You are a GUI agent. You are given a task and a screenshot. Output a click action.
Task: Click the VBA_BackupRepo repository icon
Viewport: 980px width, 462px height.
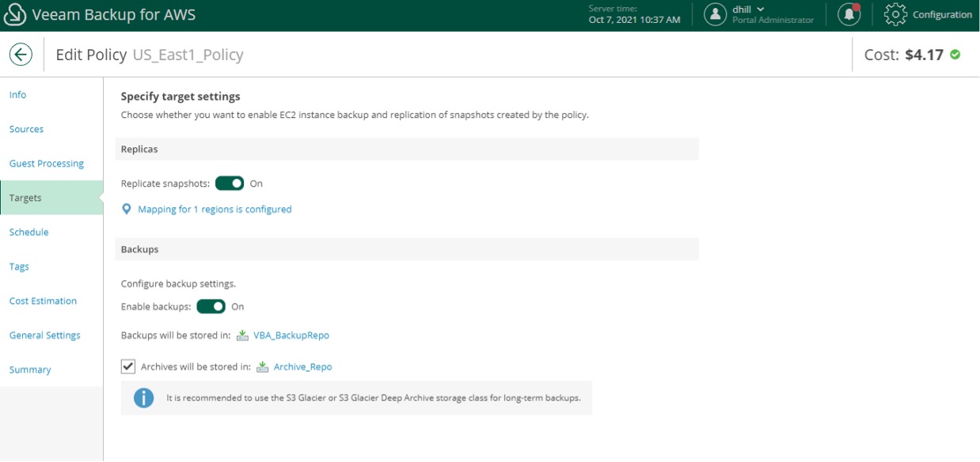[243, 335]
